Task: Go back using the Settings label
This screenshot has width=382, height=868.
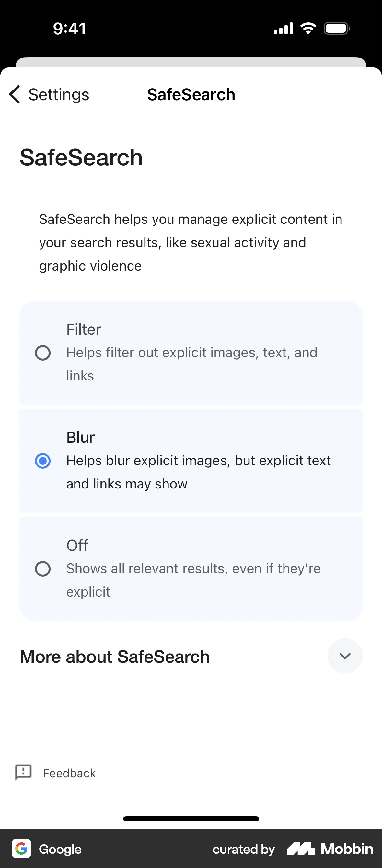Action: tap(59, 95)
